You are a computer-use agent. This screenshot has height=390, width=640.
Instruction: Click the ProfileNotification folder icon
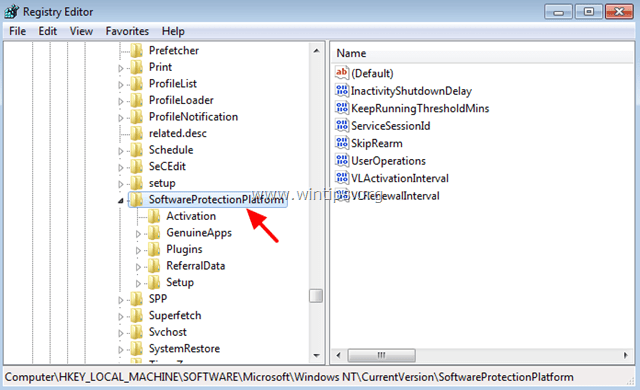click(137, 117)
